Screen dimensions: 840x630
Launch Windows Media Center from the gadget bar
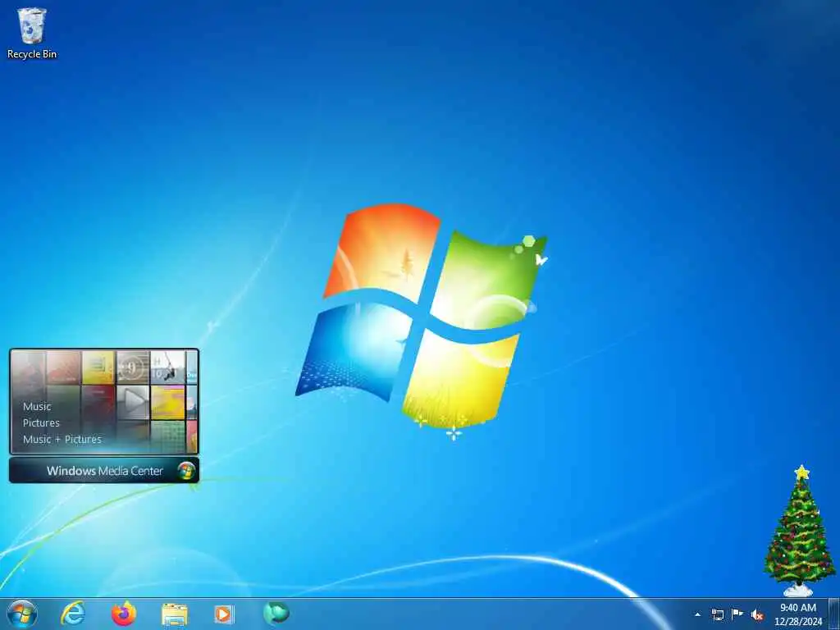click(x=104, y=470)
